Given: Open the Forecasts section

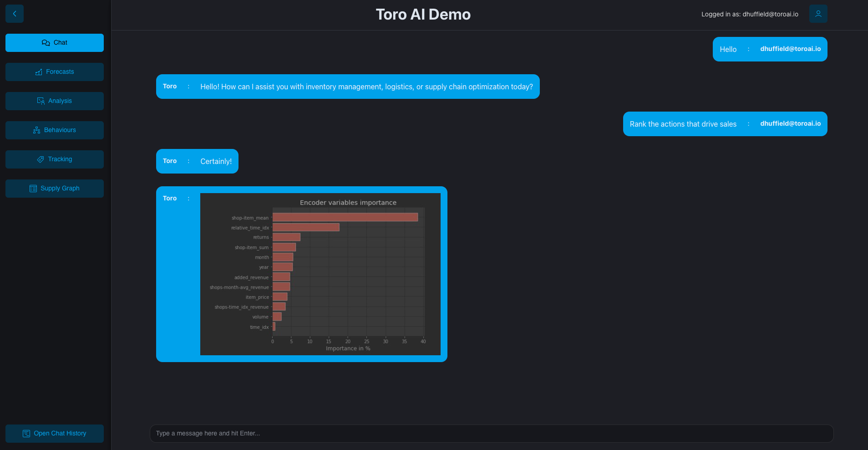Looking at the screenshot, I should click(x=60, y=72).
